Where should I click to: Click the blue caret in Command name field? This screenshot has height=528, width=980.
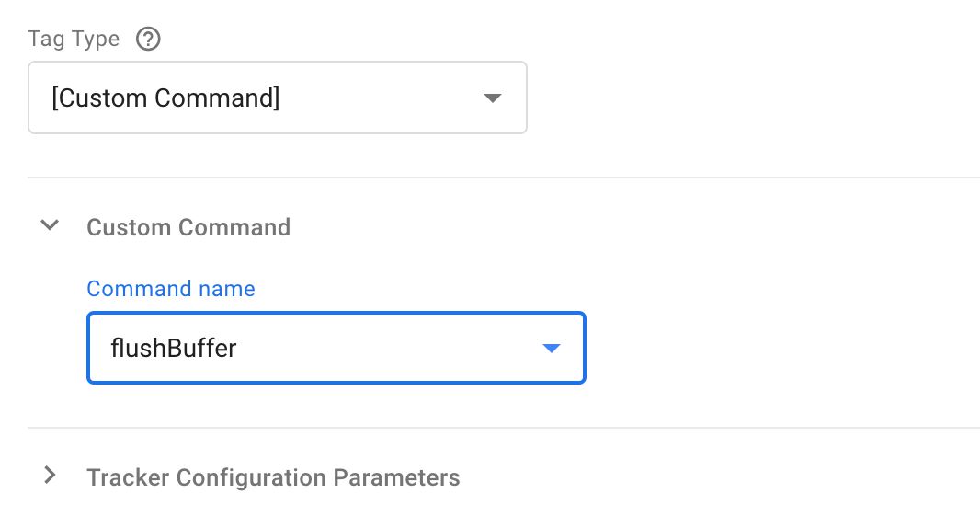click(551, 348)
